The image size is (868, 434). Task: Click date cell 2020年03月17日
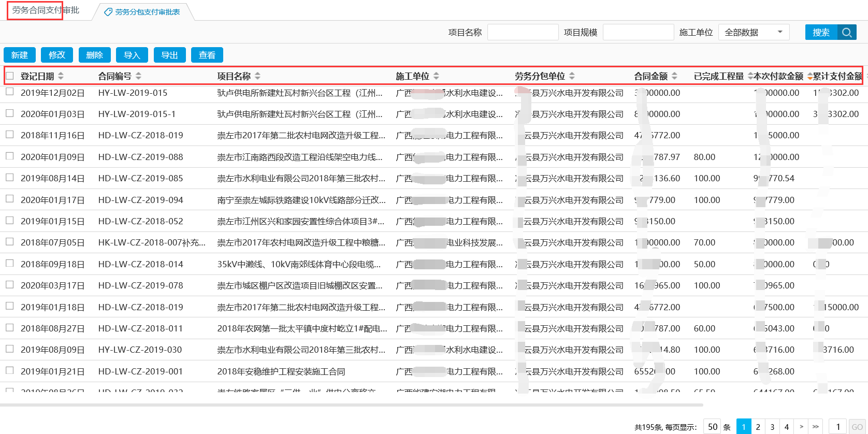pyautogui.click(x=52, y=285)
